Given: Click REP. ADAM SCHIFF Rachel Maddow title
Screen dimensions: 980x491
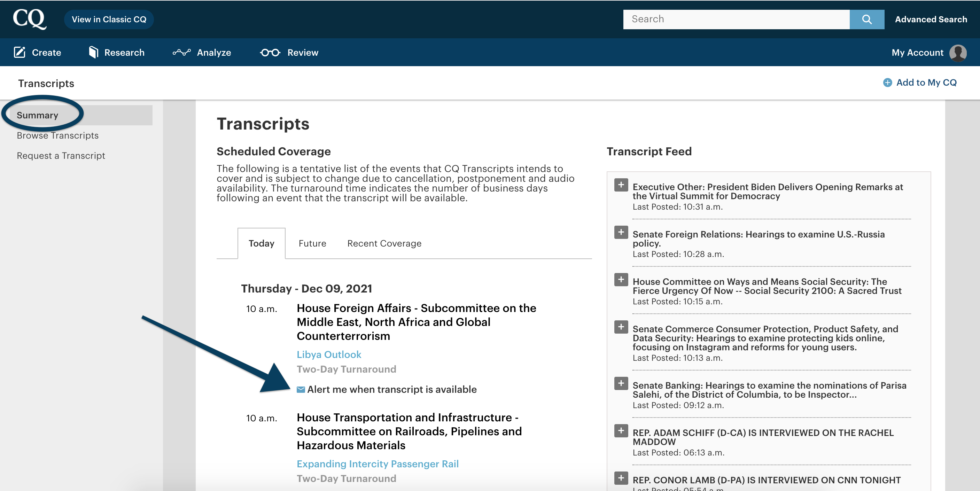Looking at the screenshot, I should point(763,437).
